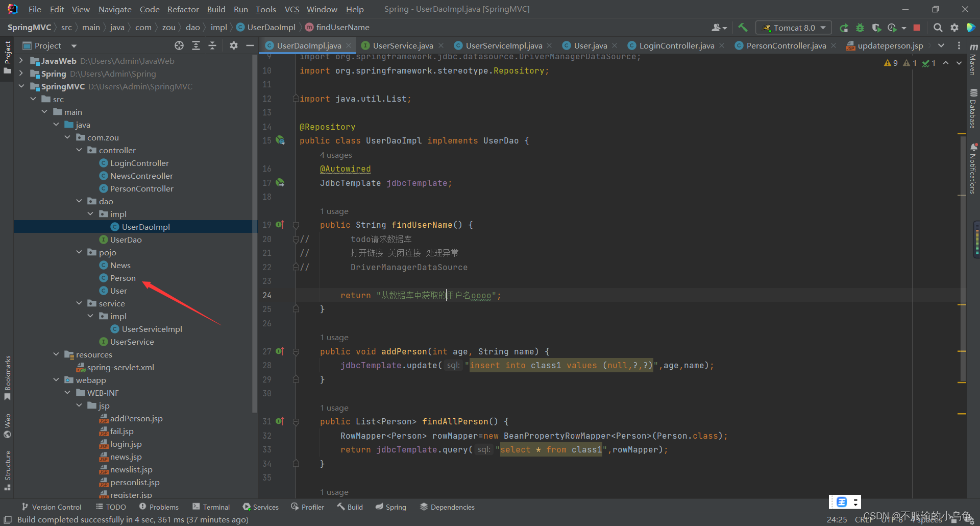This screenshot has width=980, height=526.
Task: Open the Refactor menu
Action: [x=183, y=9]
